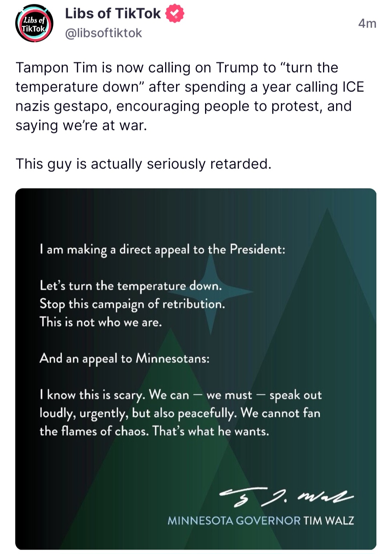This screenshot has width=392, height=554.
Task: Click the line "Let's turn the temperature down."
Action: coord(131,286)
